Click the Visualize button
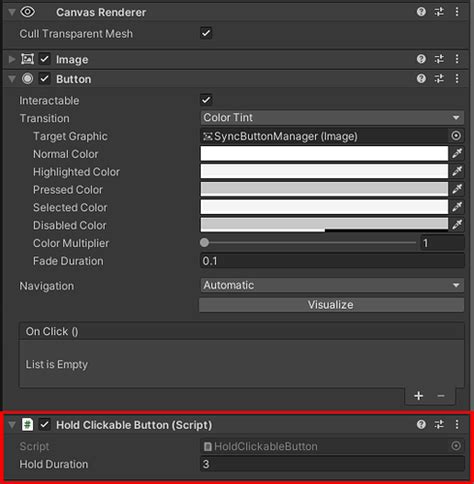 (331, 305)
